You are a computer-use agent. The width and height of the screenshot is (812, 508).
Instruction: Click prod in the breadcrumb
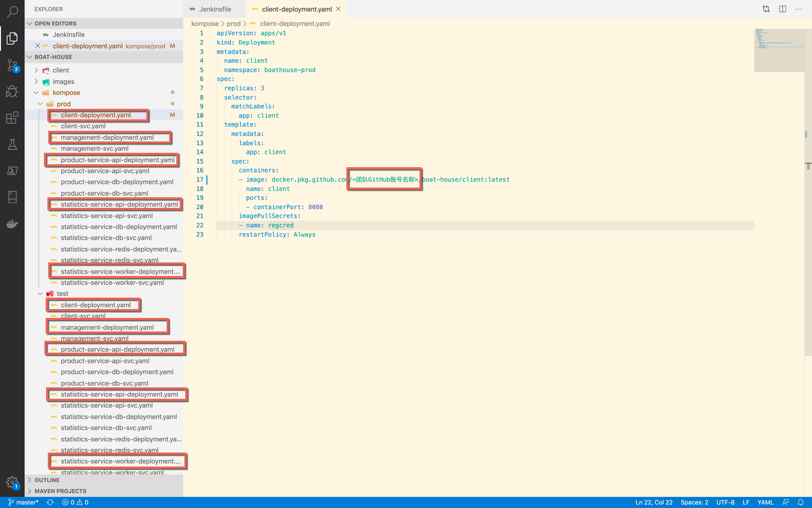click(233, 24)
